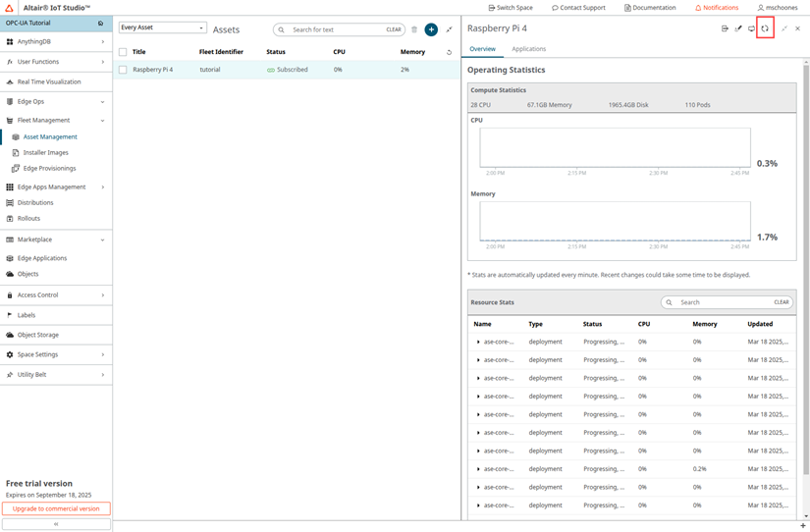Open Documentation link in top bar
Screen dimensions: 810x532
click(x=650, y=8)
